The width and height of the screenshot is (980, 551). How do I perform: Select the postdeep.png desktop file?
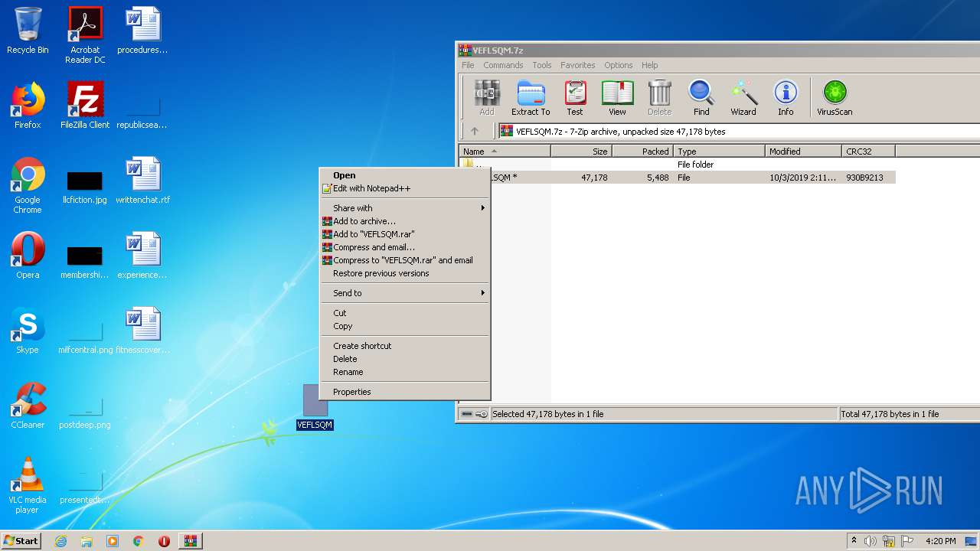point(85,412)
